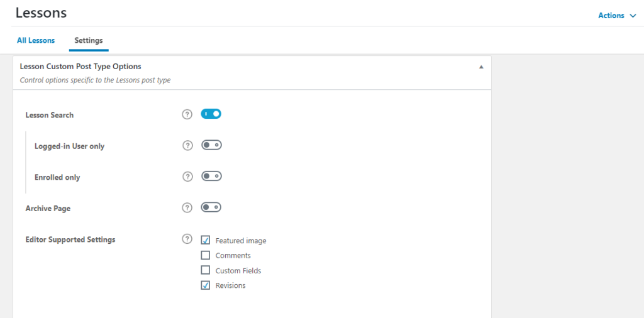Click the Lessons page heading

[41, 13]
